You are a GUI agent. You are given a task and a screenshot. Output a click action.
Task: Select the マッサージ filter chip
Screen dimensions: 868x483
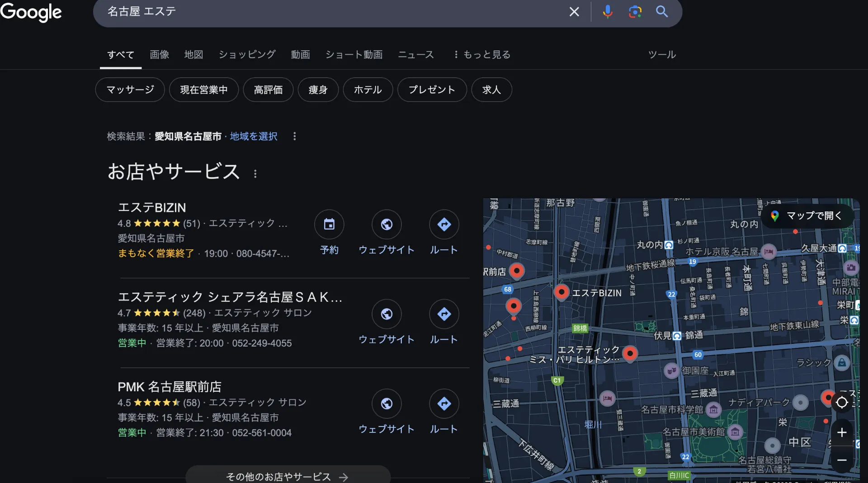point(130,90)
